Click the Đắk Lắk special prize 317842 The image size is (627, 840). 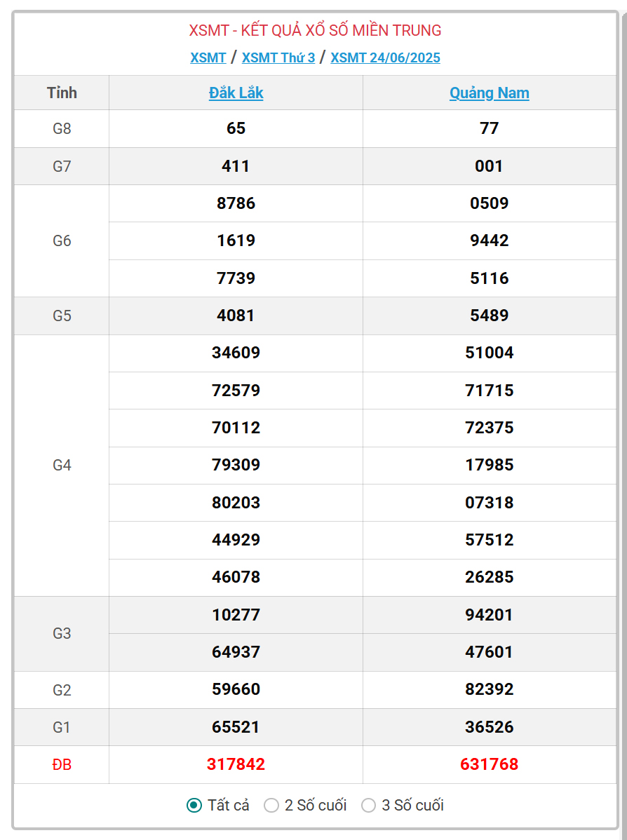pos(236,764)
